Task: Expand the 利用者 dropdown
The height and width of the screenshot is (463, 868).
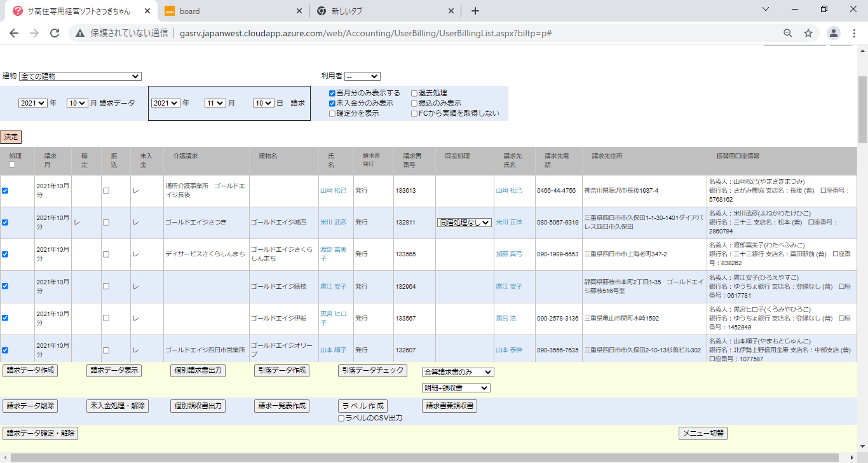Action: point(362,76)
